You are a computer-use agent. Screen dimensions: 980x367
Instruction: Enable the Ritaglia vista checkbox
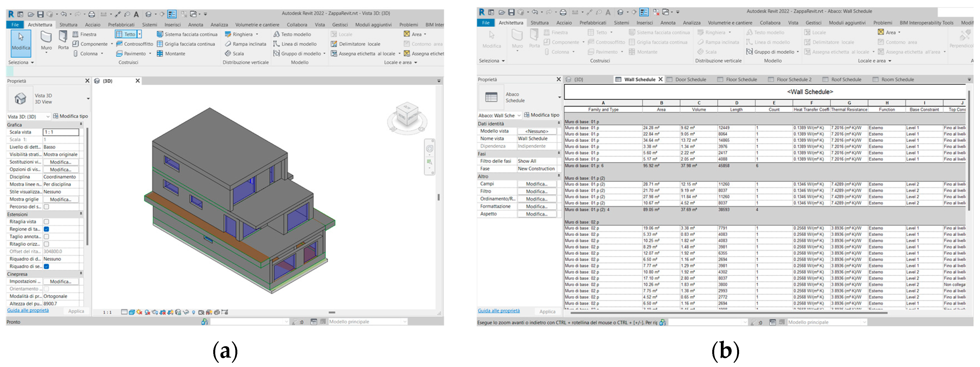coord(46,222)
